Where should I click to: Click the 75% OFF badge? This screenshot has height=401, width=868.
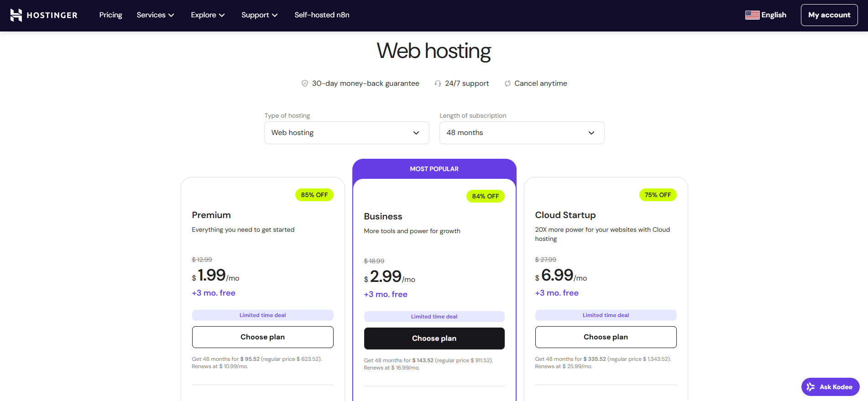tap(658, 195)
